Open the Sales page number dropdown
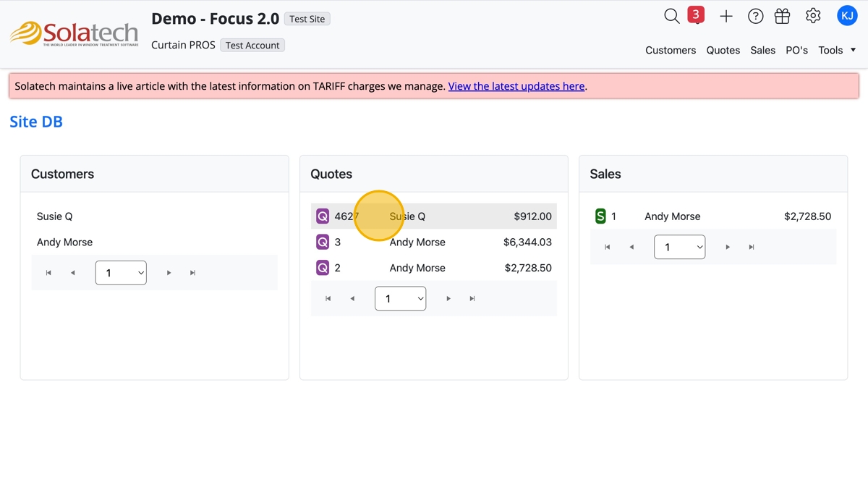Image resolution: width=868 pixels, height=485 pixels. pos(679,247)
